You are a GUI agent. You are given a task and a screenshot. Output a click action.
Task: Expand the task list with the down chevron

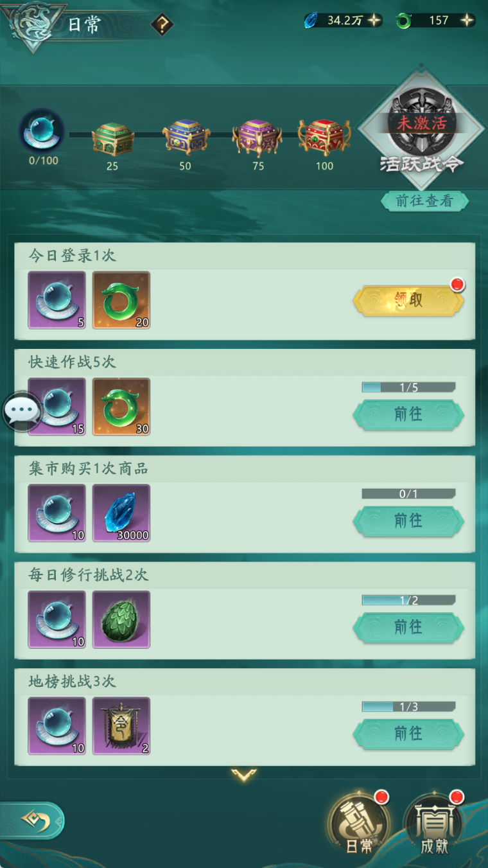tap(244, 775)
